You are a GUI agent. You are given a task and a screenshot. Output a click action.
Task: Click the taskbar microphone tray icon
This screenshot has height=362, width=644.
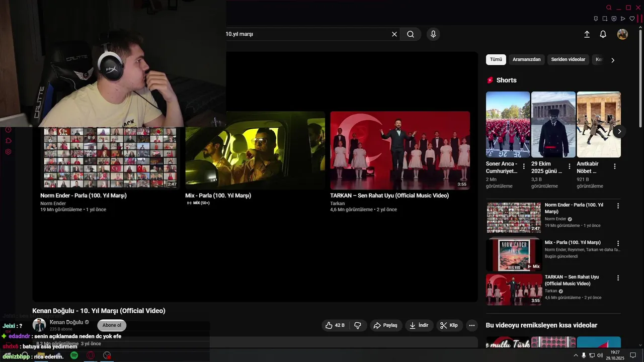point(584,355)
